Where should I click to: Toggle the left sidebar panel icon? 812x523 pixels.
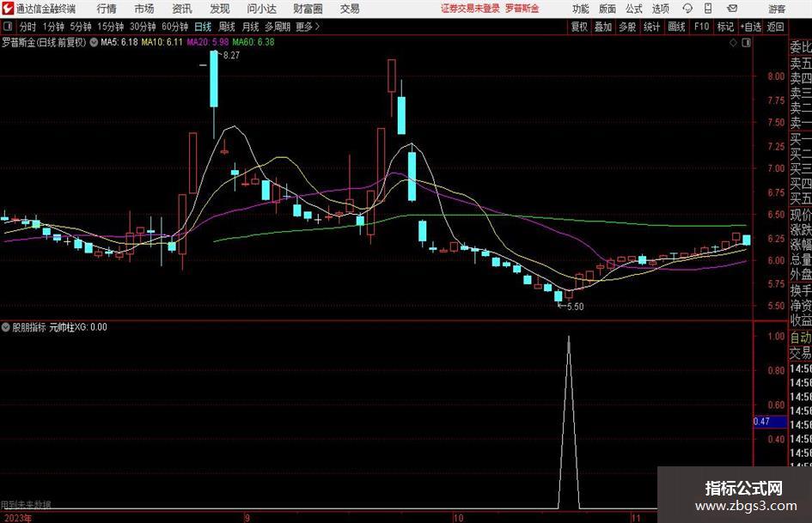8,27
